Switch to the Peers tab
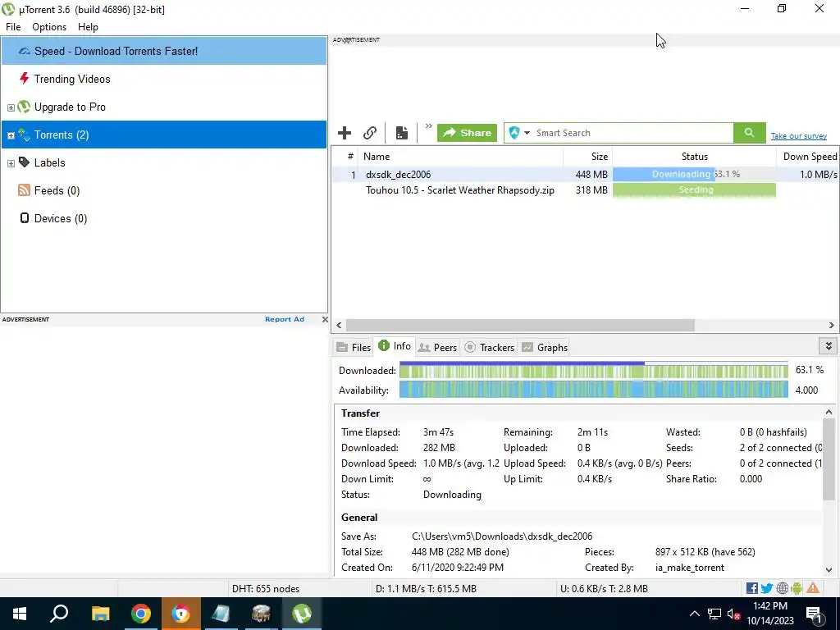 click(x=437, y=347)
